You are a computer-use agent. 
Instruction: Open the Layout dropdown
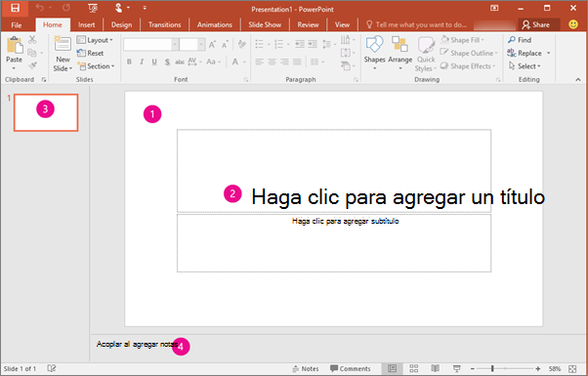[95, 40]
